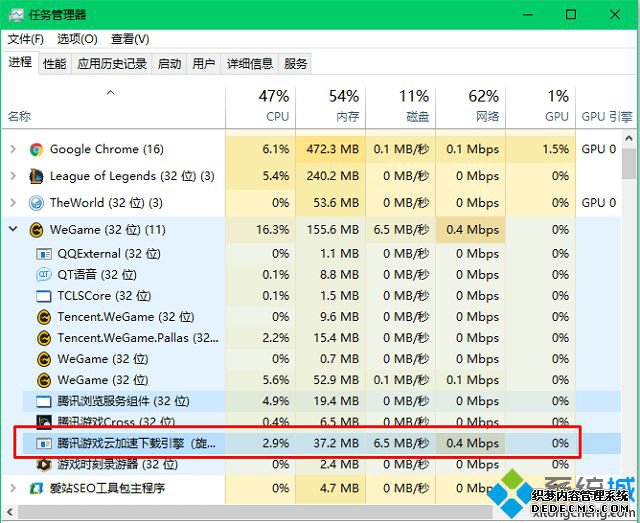
Task: Sort processes by the CPU column
Action: 260,108
